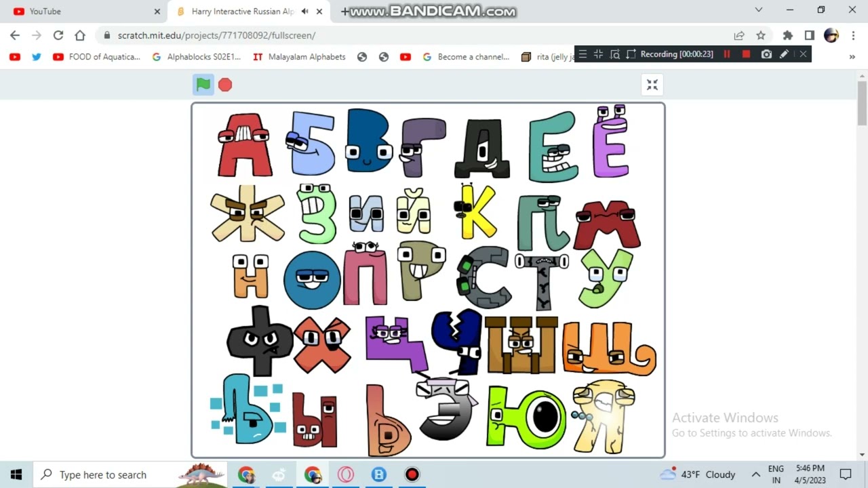Open the tab search dropdown chevron
Viewport: 868px width, 488px height.
click(759, 10)
